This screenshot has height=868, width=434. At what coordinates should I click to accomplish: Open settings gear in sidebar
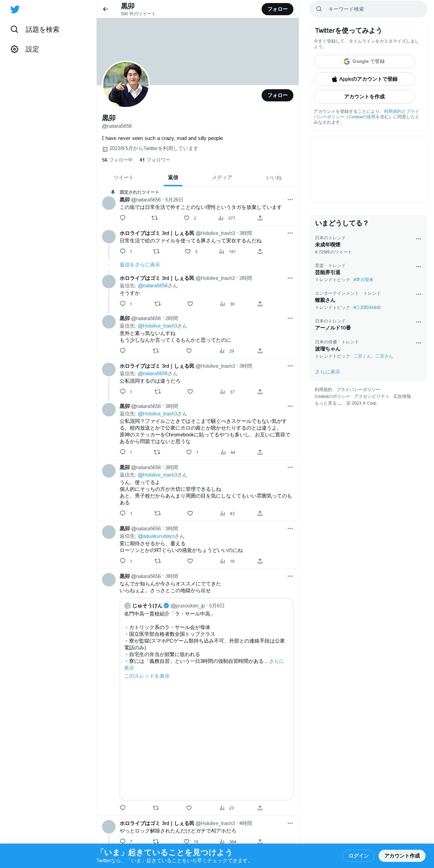(15, 49)
